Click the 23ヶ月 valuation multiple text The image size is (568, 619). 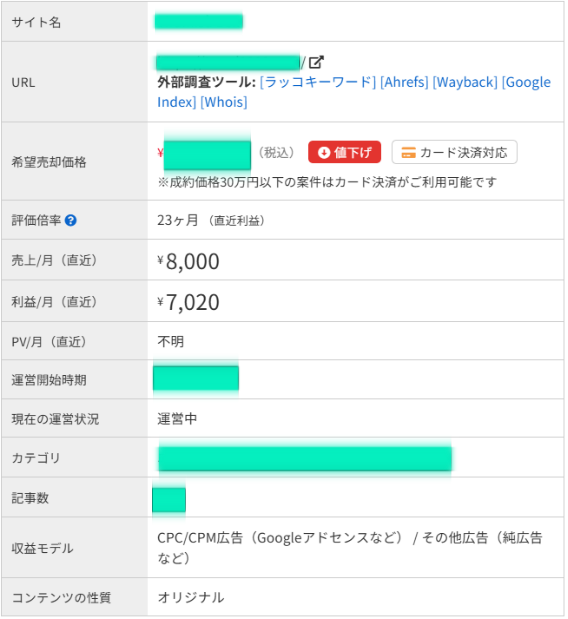click(178, 221)
